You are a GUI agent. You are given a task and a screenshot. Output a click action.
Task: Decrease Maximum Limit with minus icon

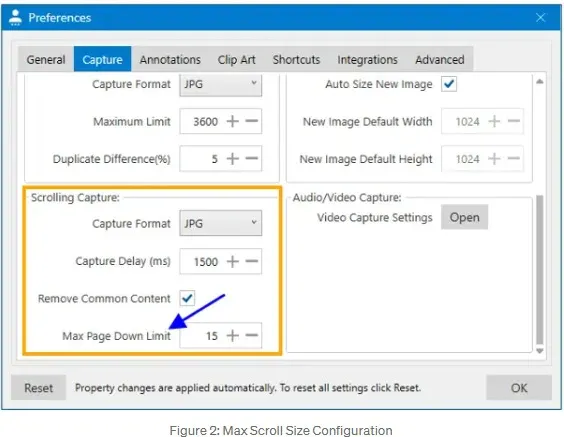[252, 121]
